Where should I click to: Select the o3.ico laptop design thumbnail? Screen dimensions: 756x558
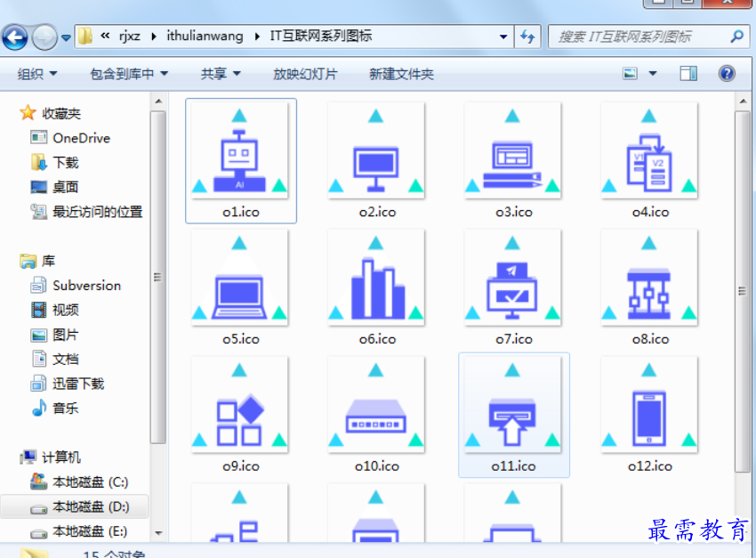click(x=512, y=150)
